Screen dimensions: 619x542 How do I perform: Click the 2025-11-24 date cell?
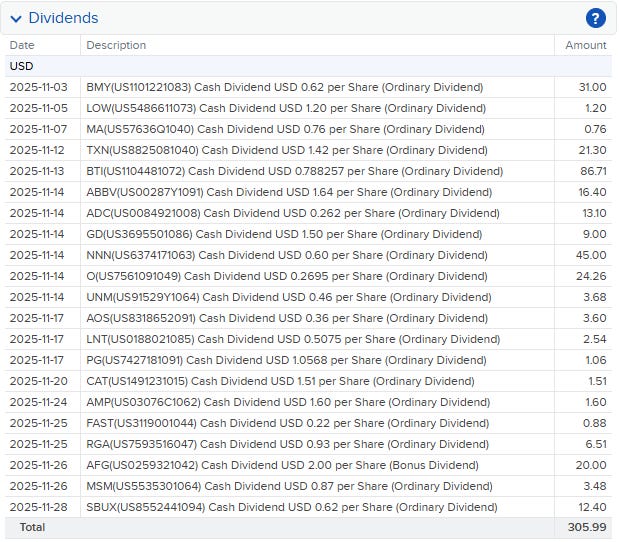coord(38,402)
